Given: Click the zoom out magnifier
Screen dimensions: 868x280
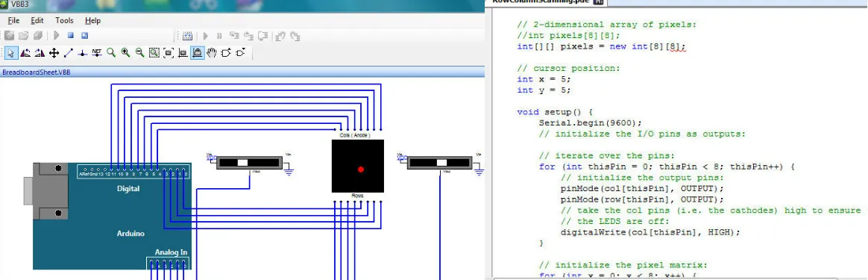Looking at the screenshot, I should 140,53.
